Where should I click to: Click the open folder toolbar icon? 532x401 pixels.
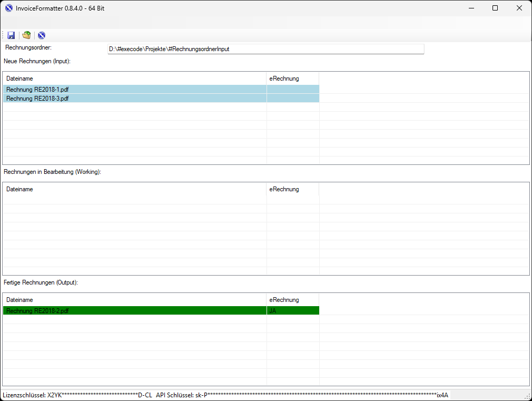26,35
